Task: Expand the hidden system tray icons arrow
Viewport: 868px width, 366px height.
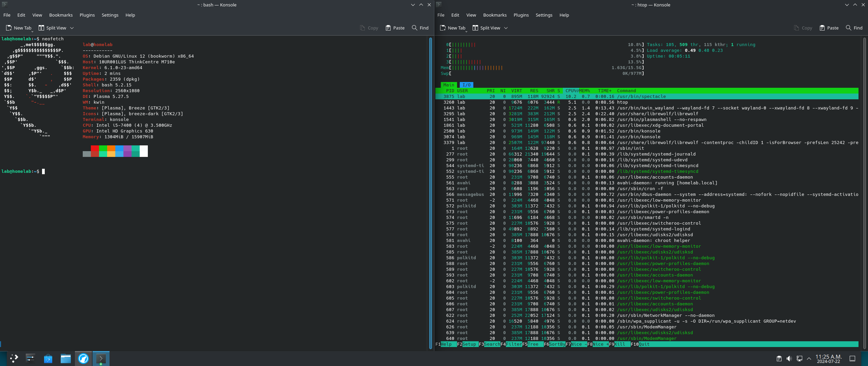Action: [x=809, y=359]
